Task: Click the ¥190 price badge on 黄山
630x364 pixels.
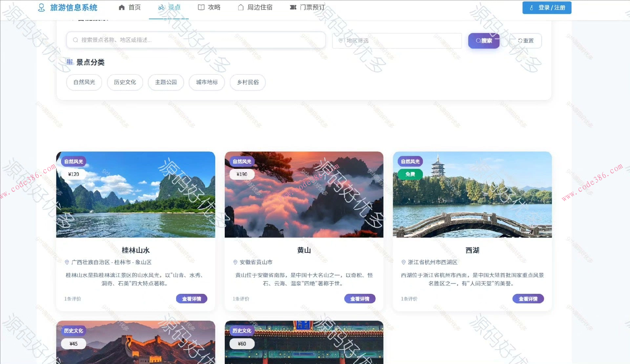Action: 242,174
